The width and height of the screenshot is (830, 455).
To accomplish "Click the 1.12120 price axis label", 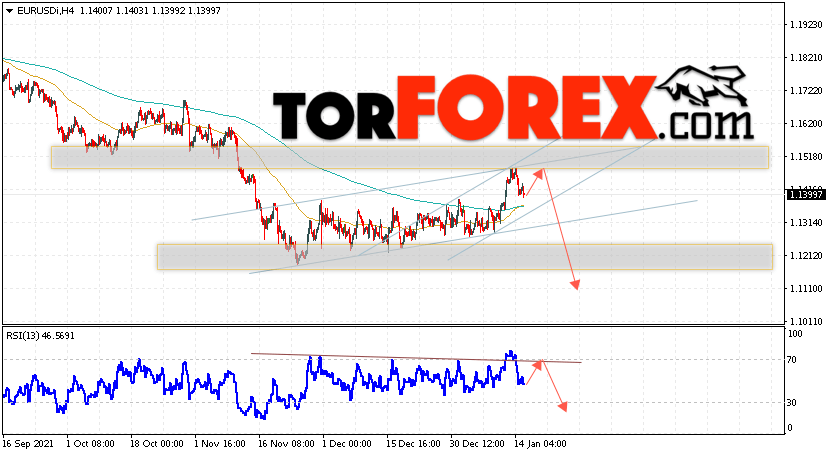I will 806,256.
